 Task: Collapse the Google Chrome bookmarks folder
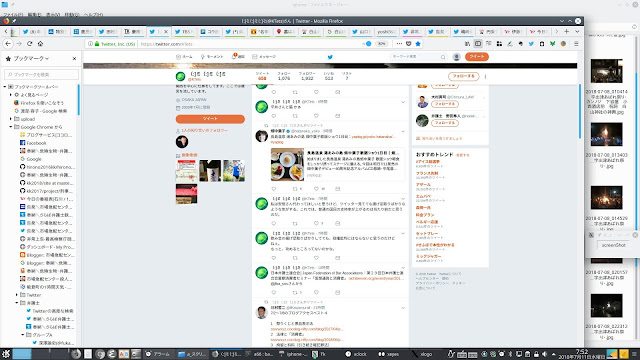coord(11,127)
